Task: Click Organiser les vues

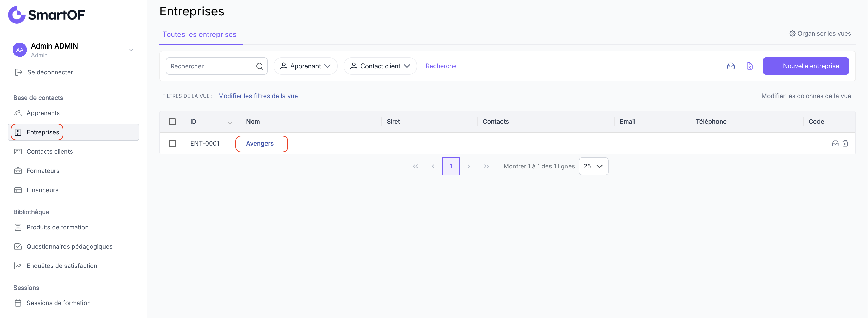Action: coord(820,33)
